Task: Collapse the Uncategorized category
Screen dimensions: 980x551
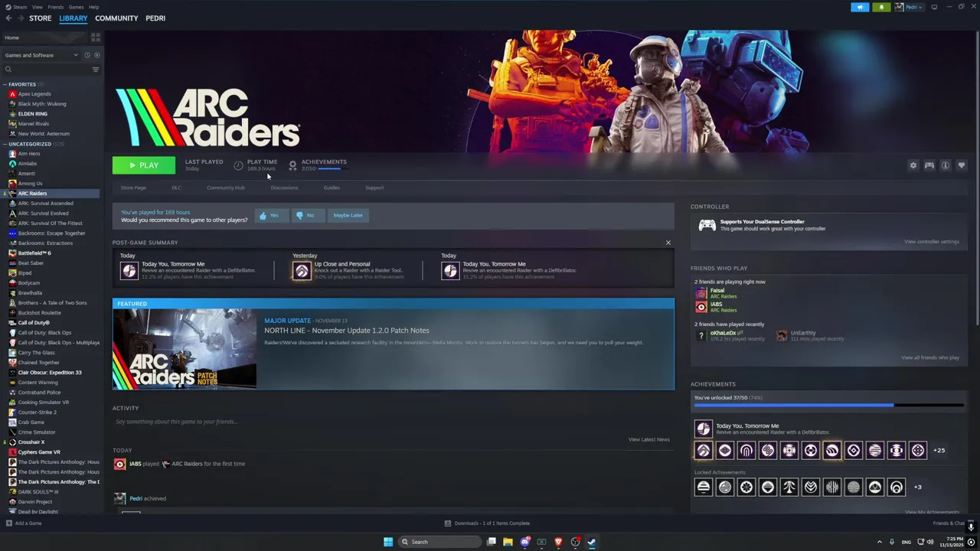Action: point(5,144)
